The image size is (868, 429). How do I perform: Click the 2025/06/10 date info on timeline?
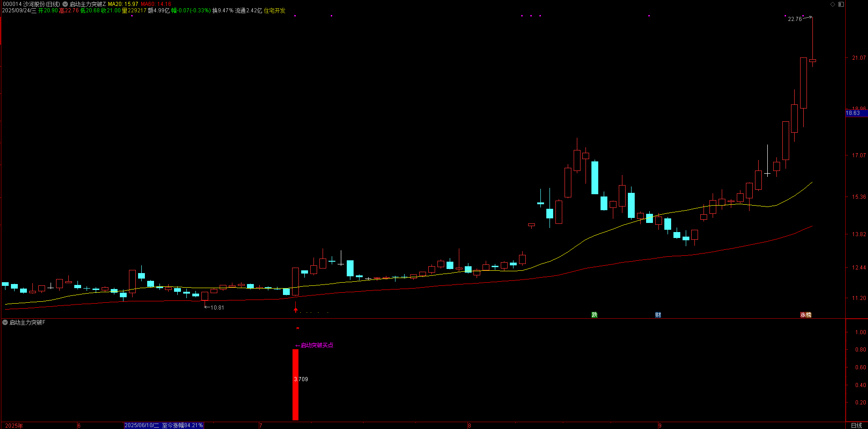pos(164,425)
